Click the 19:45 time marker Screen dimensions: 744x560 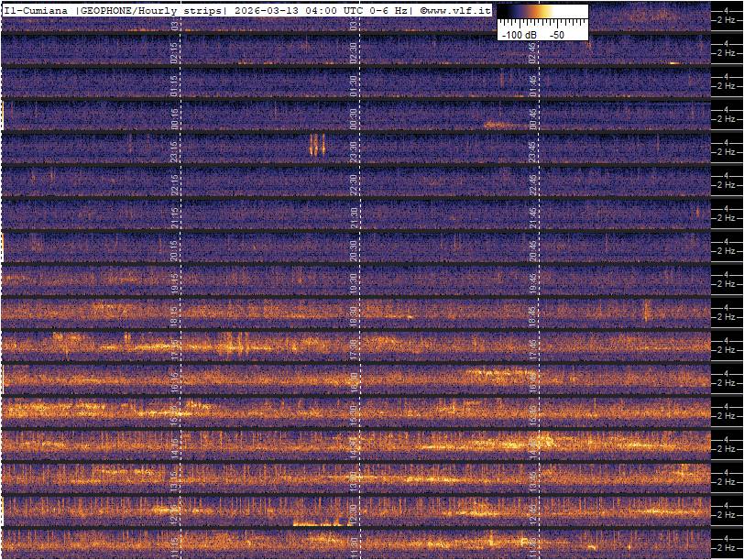click(532, 283)
